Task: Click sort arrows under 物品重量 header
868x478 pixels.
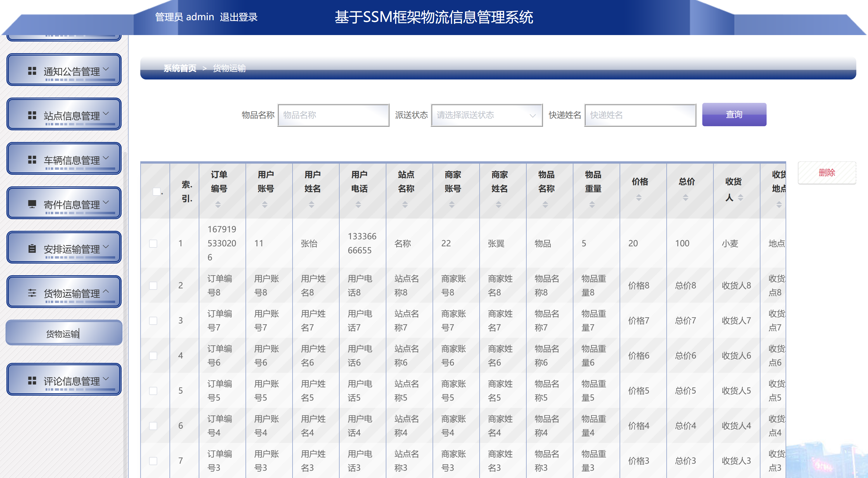Action: coord(592,205)
